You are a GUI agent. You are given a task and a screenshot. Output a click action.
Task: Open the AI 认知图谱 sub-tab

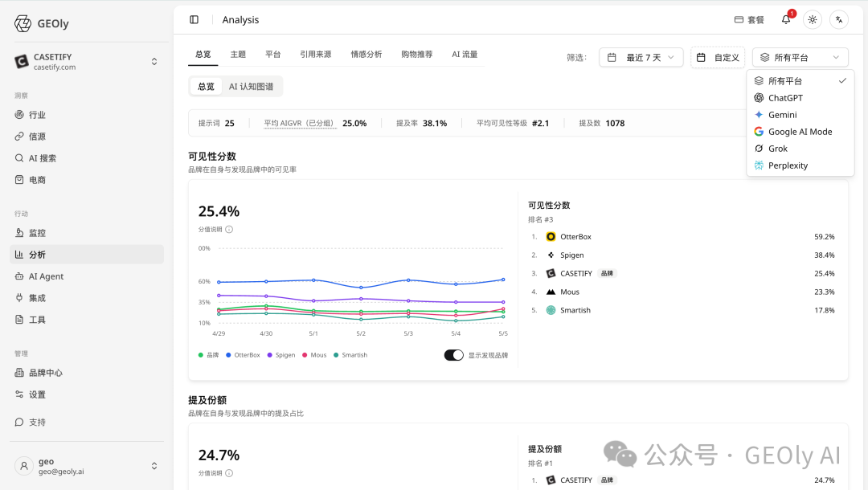click(252, 86)
